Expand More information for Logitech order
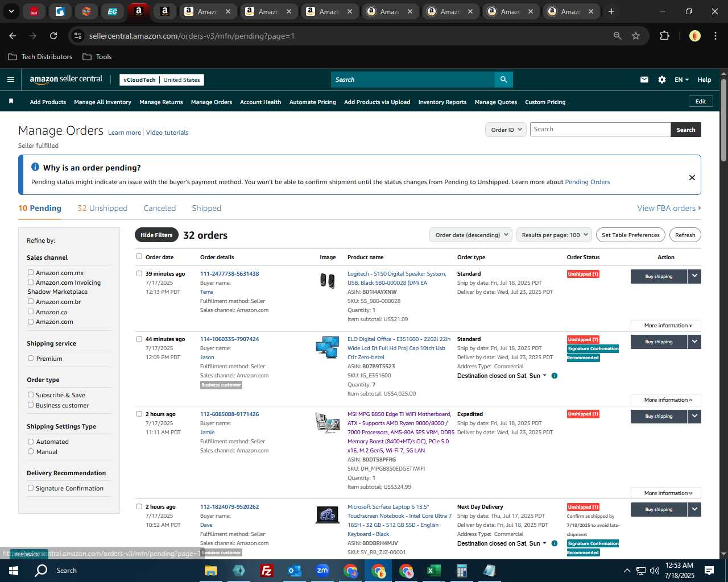This screenshot has height=582, width=728. (x=666, y=326)
